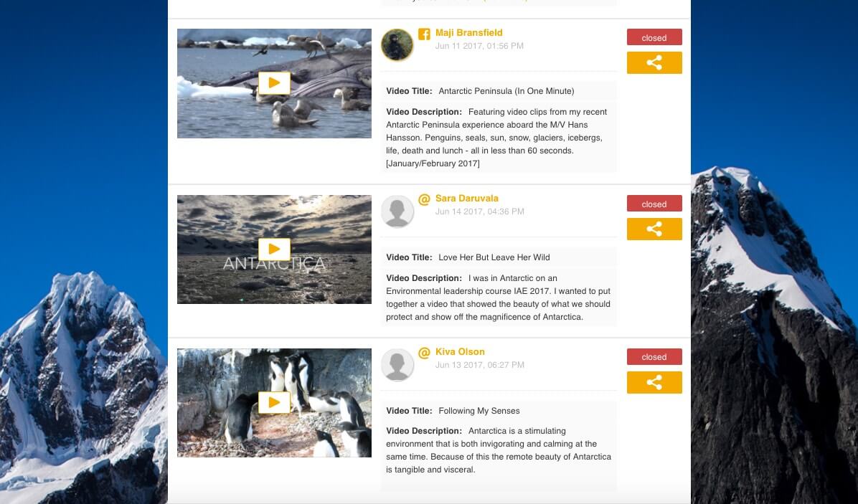
Task: Click the penguin colony video thumbnail
Action: coord(274,402)
